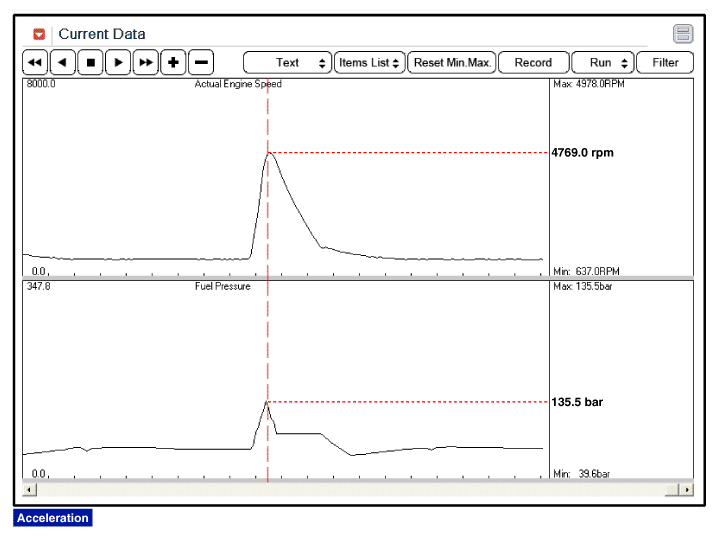Stop the data playback

point(90,62)
